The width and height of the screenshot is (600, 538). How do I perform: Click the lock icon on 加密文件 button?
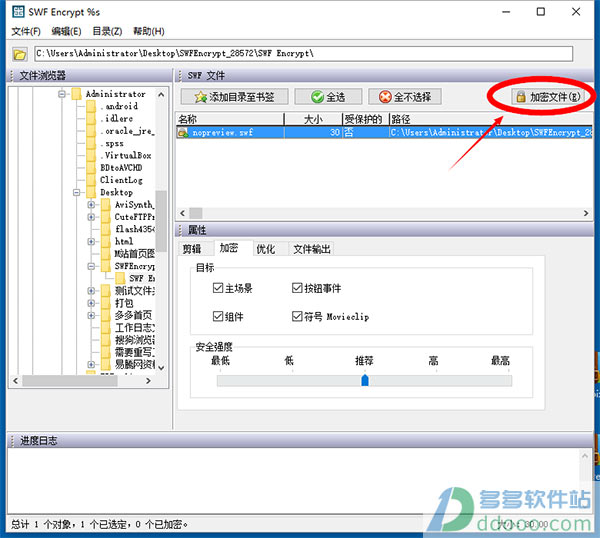pyautogui.click(x=520, y=97)
